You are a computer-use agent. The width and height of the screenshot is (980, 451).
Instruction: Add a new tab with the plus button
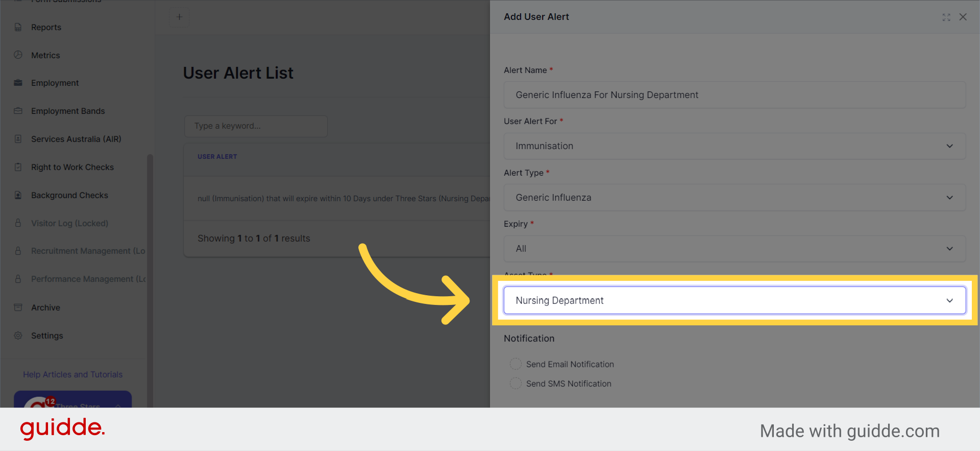click(179, 17)
